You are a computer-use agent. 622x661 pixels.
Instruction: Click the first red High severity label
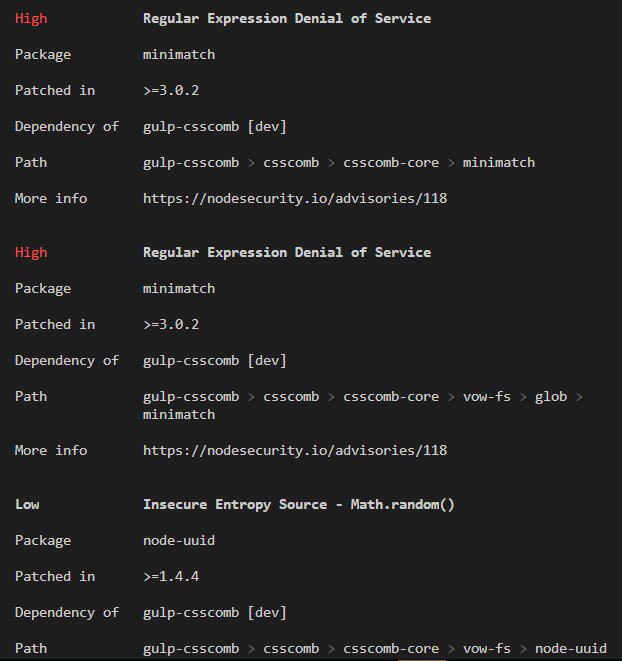point(31,19)
